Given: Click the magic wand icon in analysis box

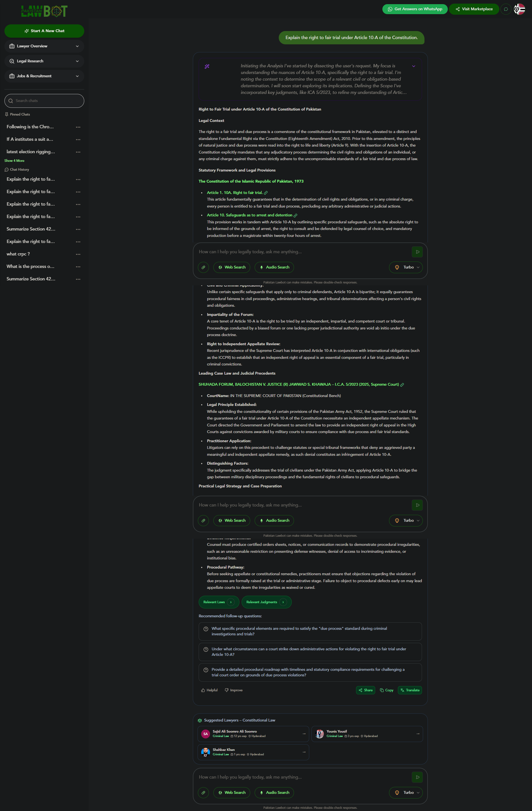Looking at the screenshot, I should click(207, 66).
